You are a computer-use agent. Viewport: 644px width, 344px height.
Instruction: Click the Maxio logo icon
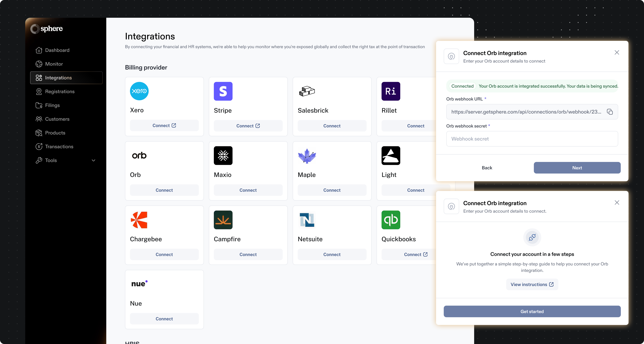(223, 155)
